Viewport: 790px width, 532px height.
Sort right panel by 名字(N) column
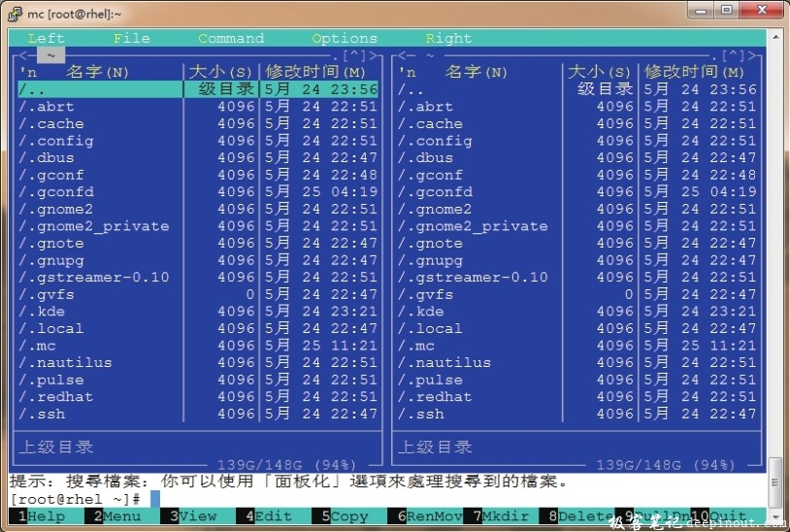pos(477,72)
